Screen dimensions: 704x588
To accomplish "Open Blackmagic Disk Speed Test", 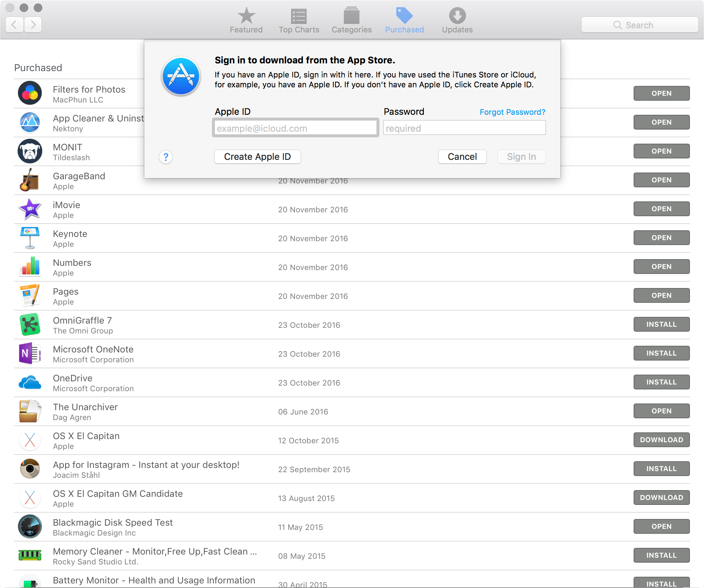I will pyautogui.click(x=661, y=526).
